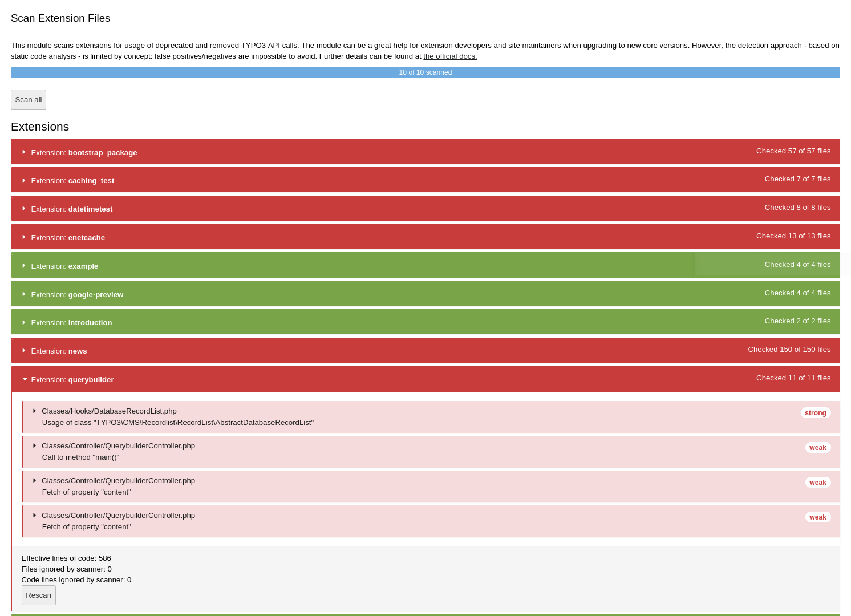Open the datetimetest extension results
Viewport: 851px width, 616px height.
71,209
